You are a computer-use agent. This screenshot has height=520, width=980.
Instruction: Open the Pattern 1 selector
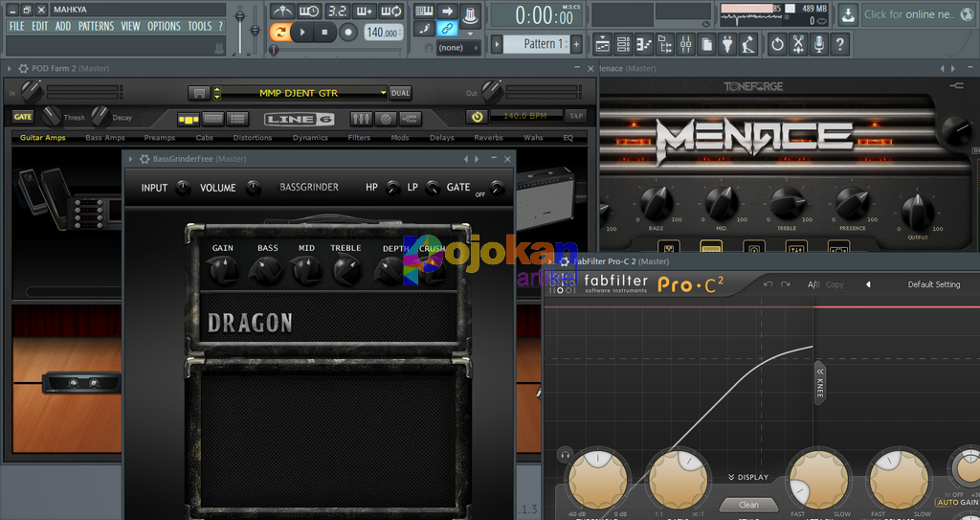[536, 44]
